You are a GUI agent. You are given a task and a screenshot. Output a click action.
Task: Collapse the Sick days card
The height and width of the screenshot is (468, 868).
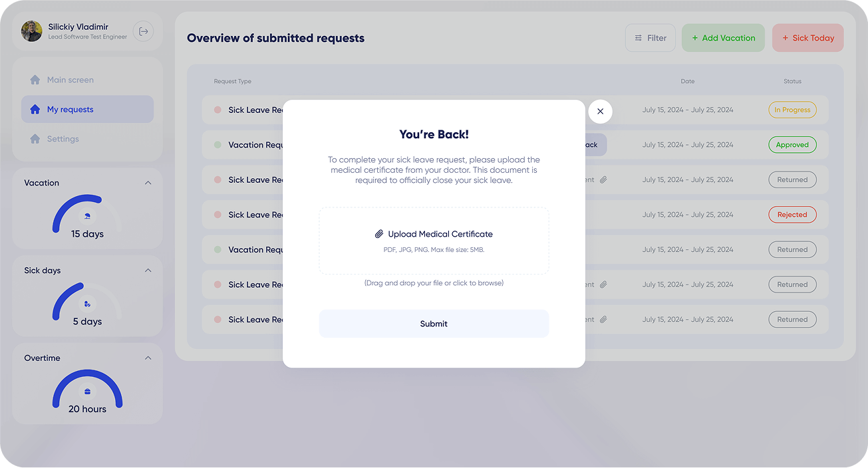coord(148,271)
